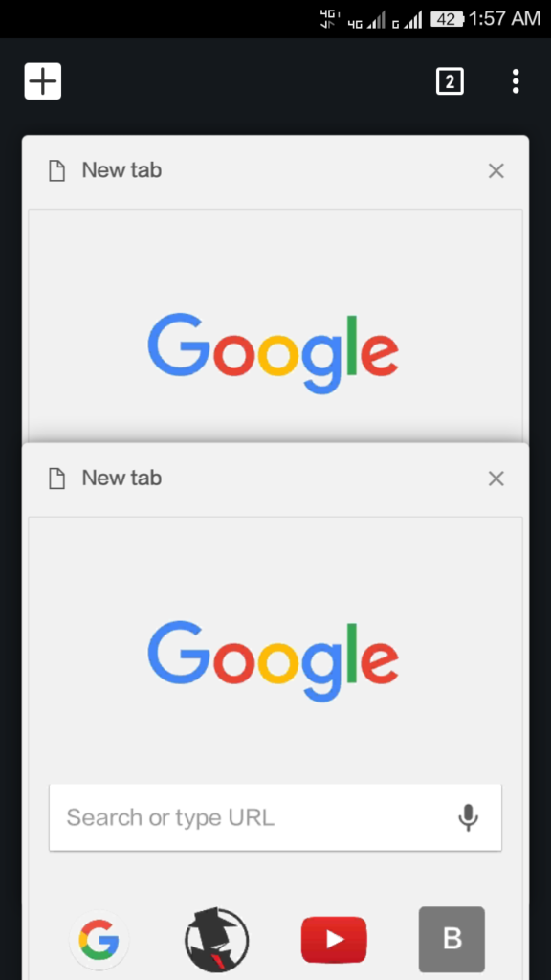This screenshot has height=980, width=551.
Task: Select the first New tab title
Action: pyautogui.click(x=121, y=170)
